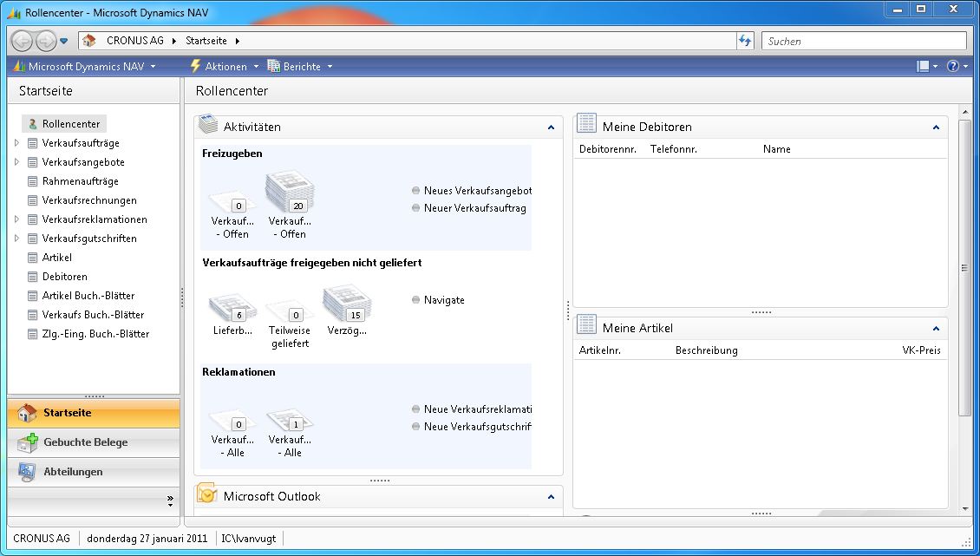This screenshot has height=556, width=980.
Task: Expand the Verkaufsaufträge tree node
Action: click(x=16, y=143)
